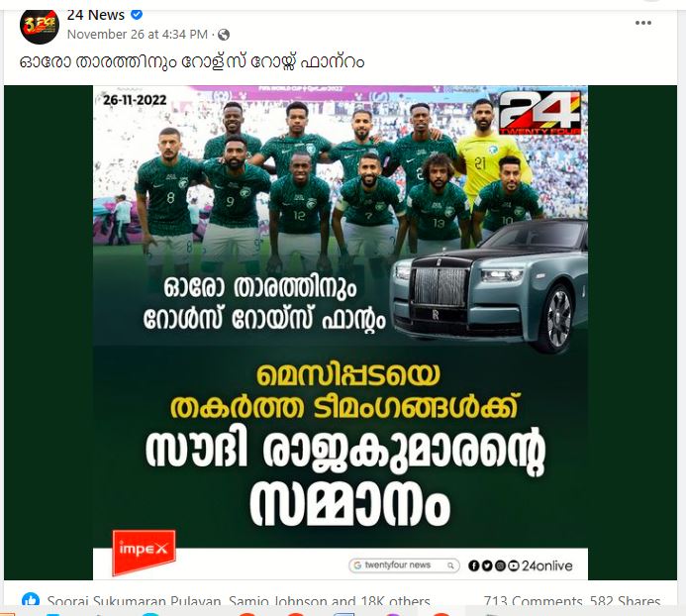View the 713 Comments

(x=533, y=601)
